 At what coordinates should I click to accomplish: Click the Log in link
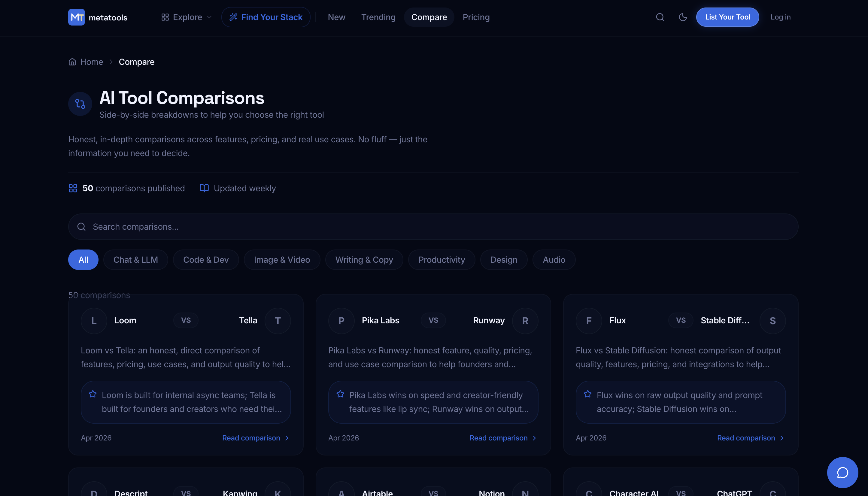[x=780, y=17]
